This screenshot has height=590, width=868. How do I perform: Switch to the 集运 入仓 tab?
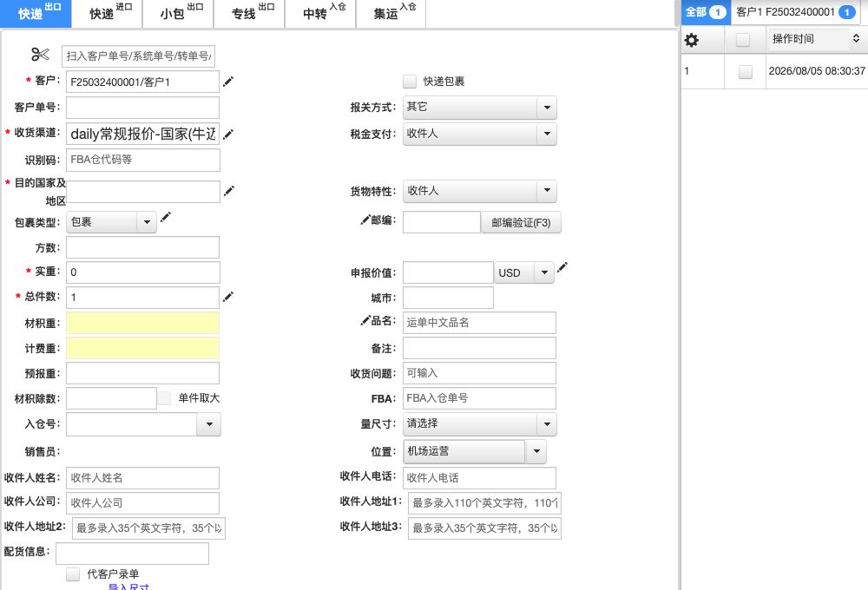[x=391, y=13]
